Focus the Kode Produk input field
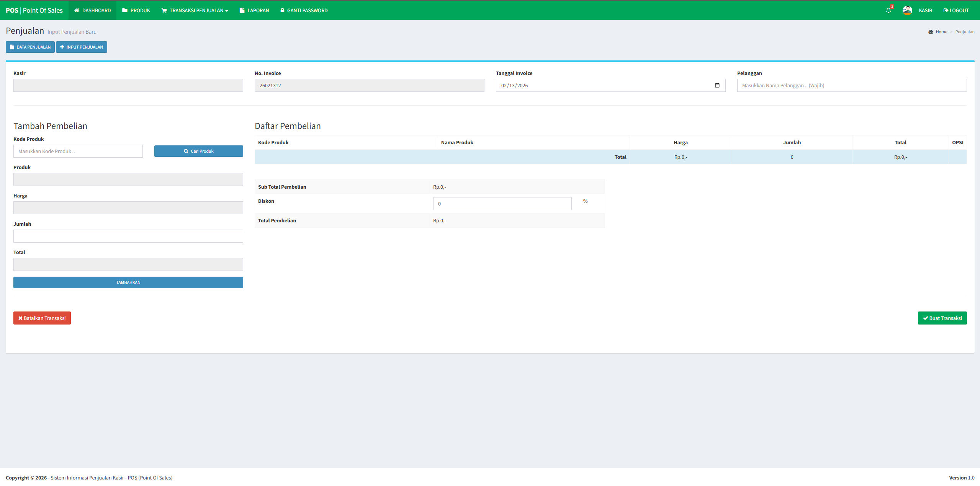Image resolution: width=980 pixels, height=486 pixels. coord(78,151)
